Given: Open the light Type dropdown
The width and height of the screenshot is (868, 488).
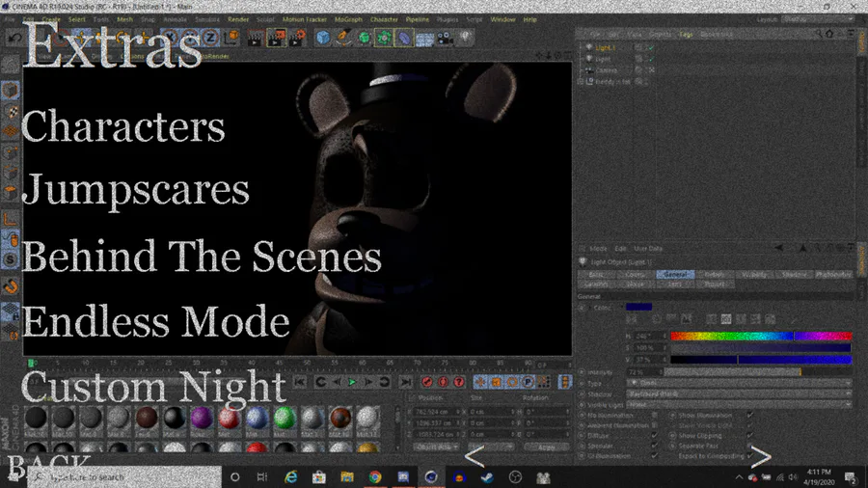Looking at the screenshot, I should (740, 383).
